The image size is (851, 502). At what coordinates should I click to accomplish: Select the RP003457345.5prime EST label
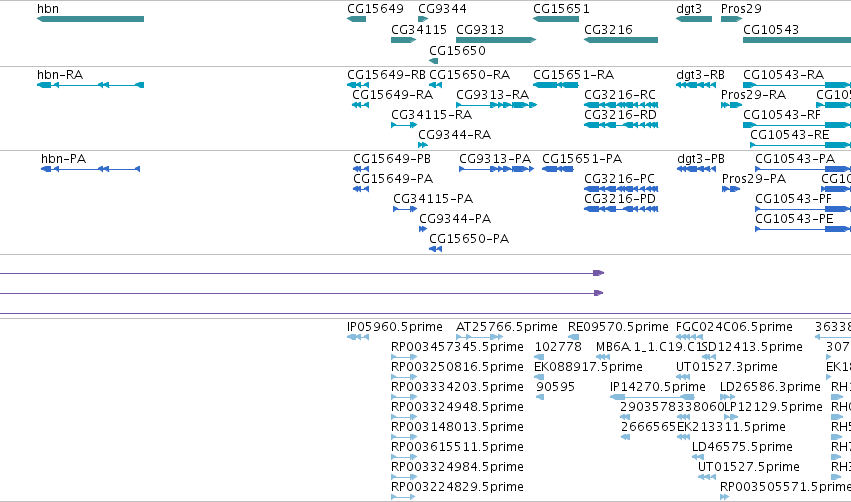[457, 347]
